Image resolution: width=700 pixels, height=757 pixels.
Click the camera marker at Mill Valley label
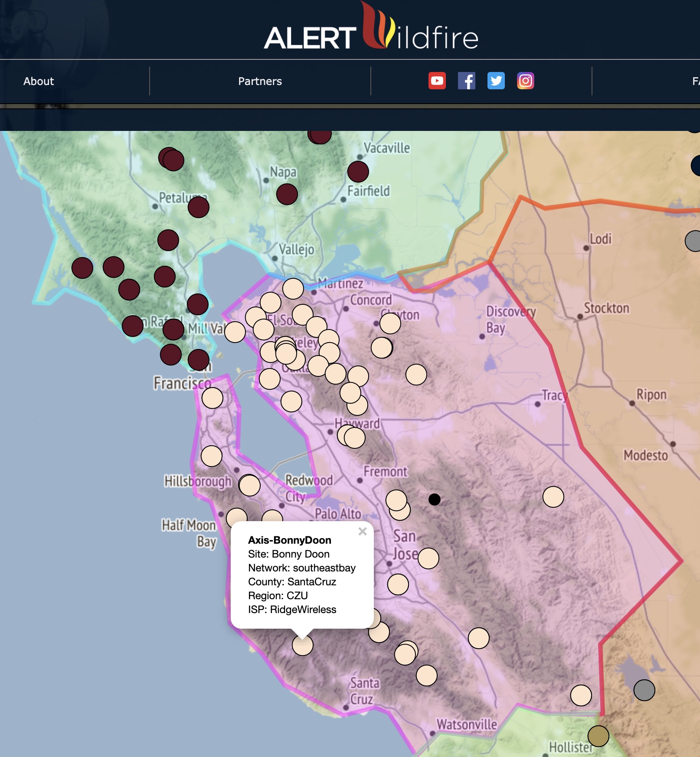click(x=235, y=332)
